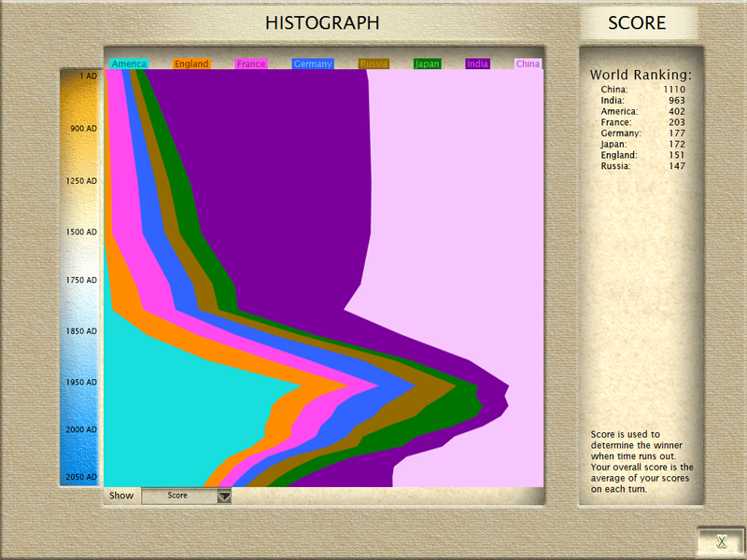Click Germany's ranking row, score 177
This screenshot has height=560, width=747.
pos(642,133)
